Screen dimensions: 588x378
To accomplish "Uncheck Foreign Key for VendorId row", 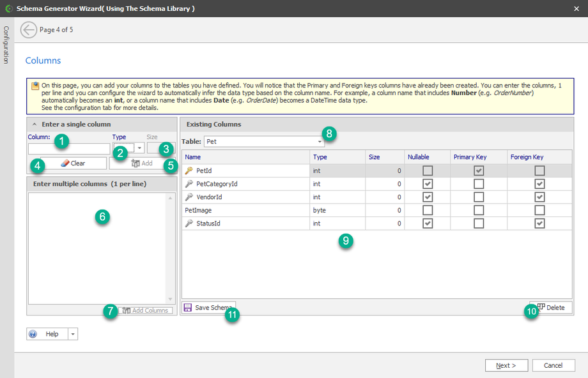I will tap(540, 197).
